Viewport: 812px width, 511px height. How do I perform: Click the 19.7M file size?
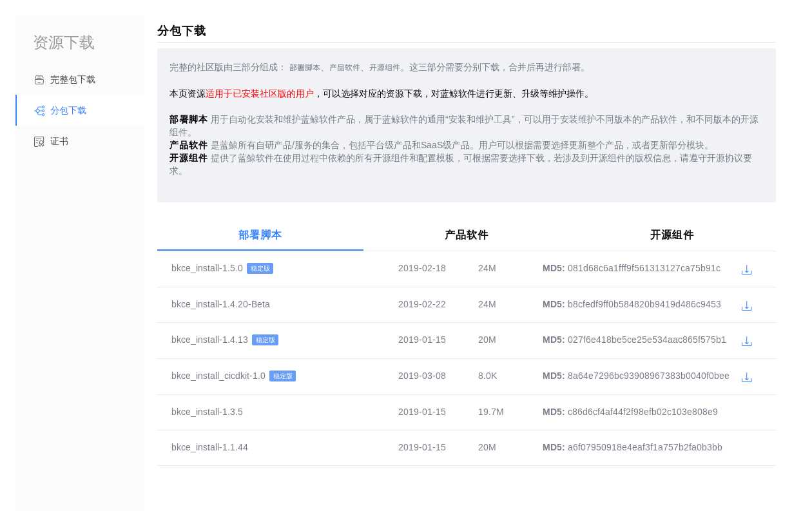491,412
